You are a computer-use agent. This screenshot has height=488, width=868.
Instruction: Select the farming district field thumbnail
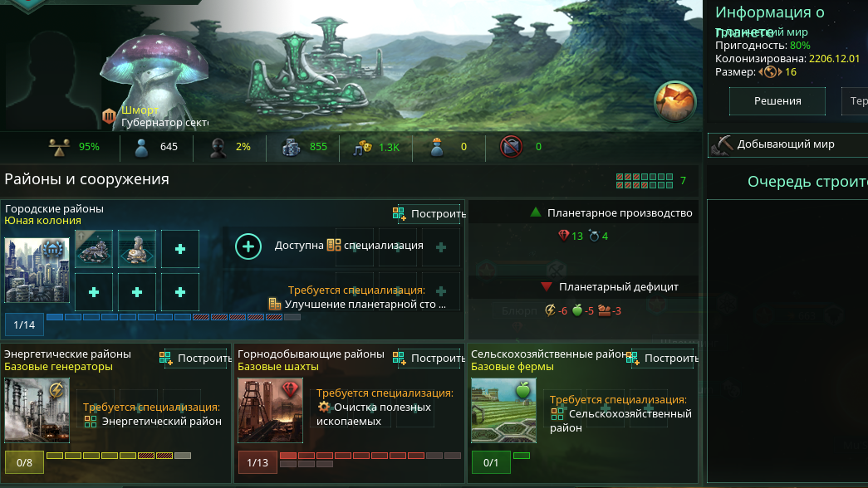(503, 411)
